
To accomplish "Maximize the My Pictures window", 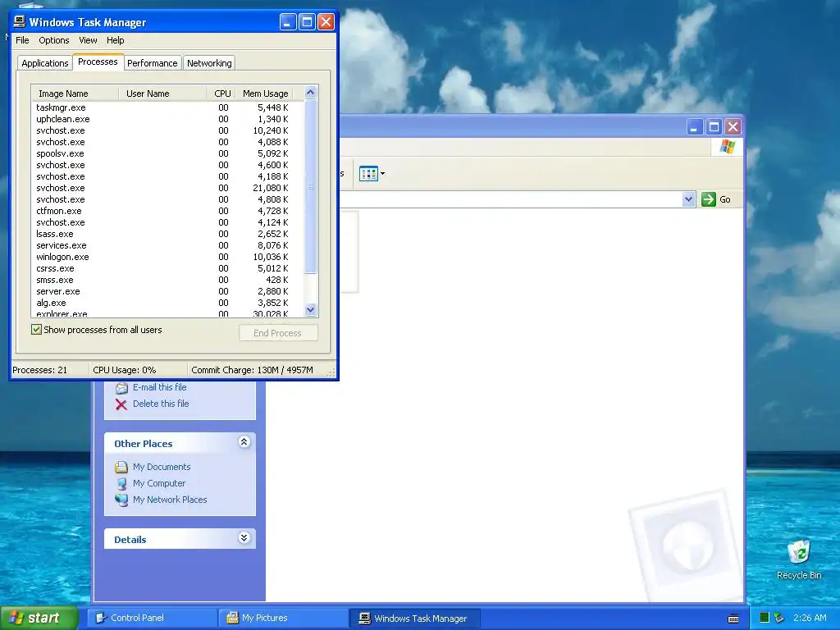I will [714, 127].
